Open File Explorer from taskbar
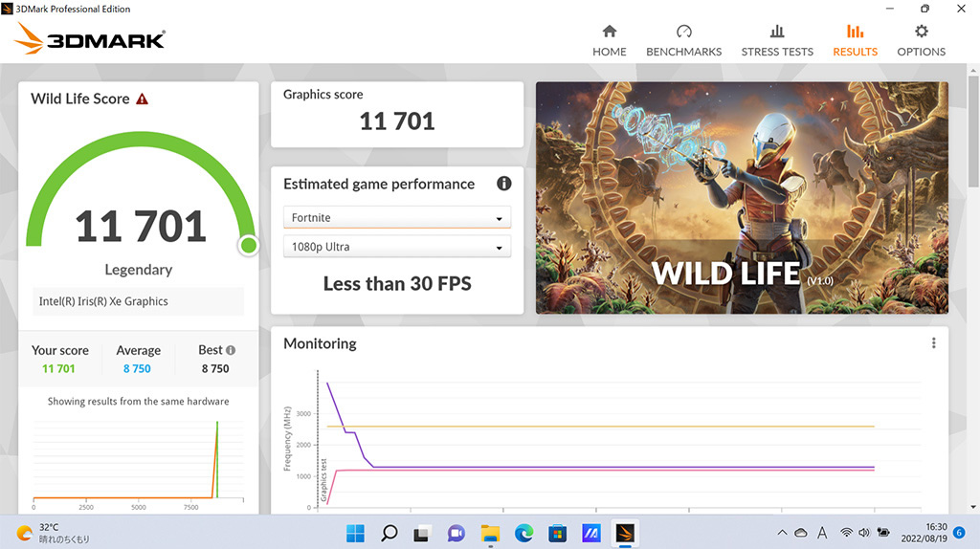 pos(490,533)
